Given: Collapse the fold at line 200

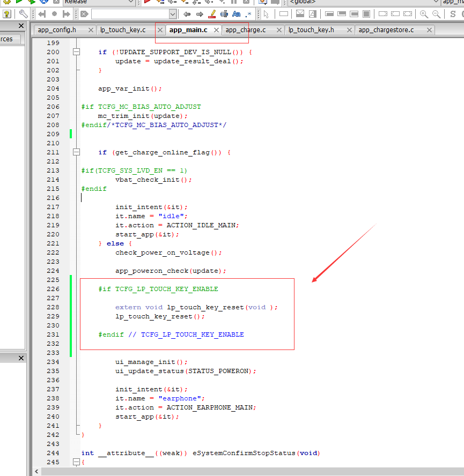Looking at the screenshot, I should [x=77, y=52].
